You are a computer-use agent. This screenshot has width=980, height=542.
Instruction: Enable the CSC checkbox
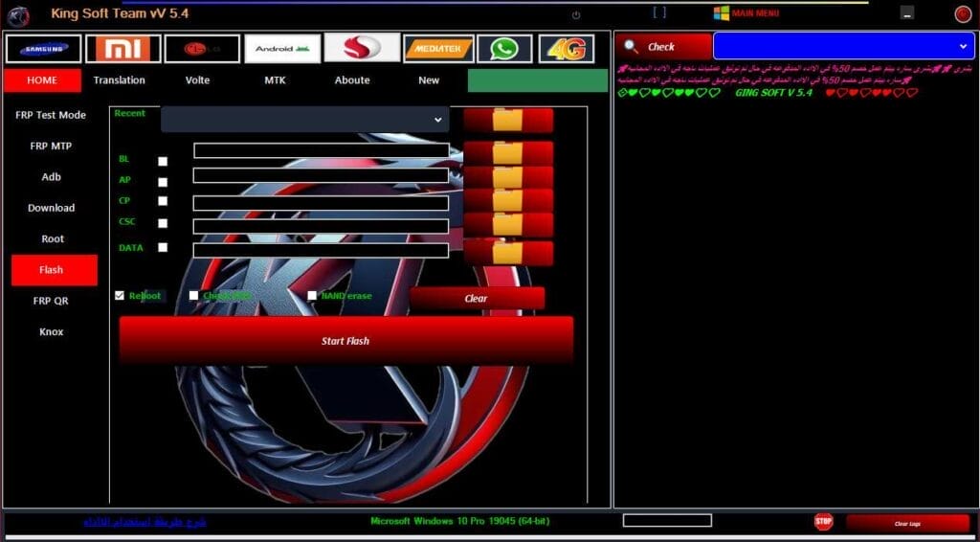tap(163, 223)
